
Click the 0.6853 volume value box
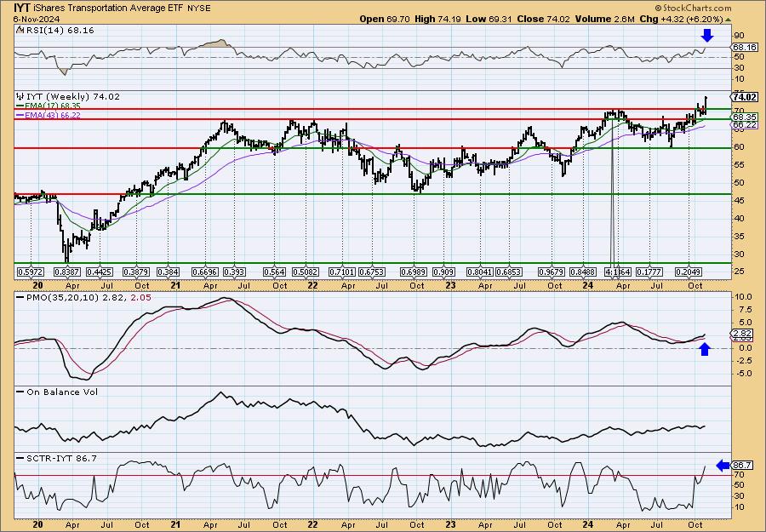click(509, 272)
